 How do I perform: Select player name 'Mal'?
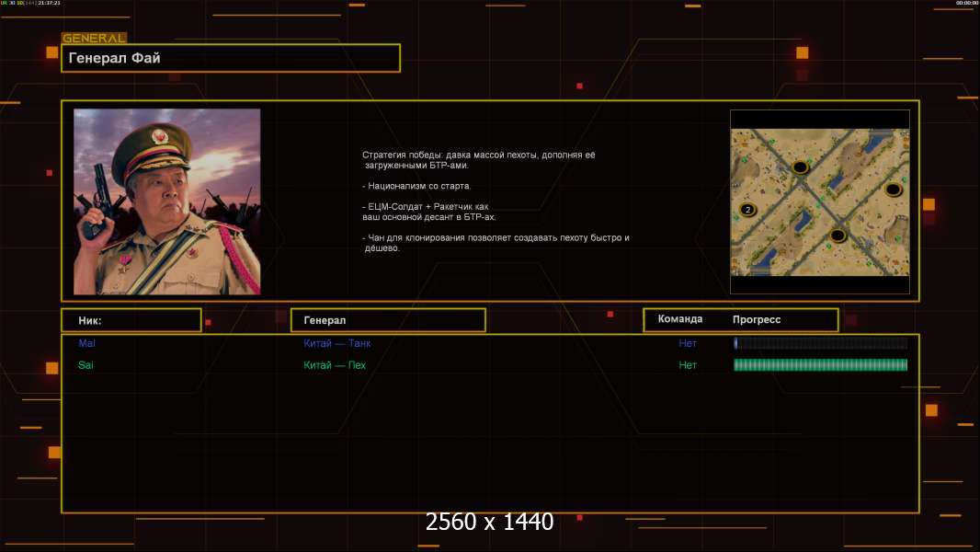[x=86, y=343]
